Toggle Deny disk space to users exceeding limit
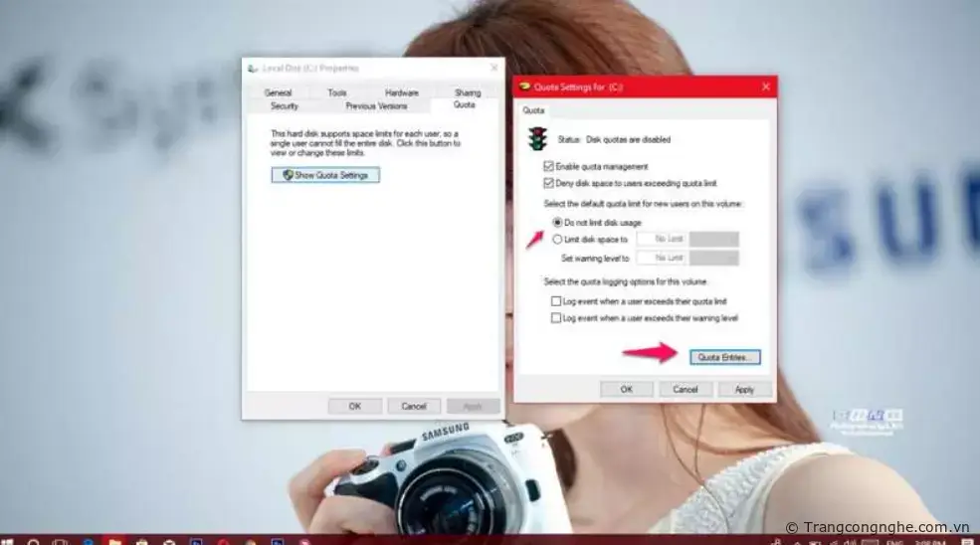This screenshot has width=980, height=545. (x=548, y=184)
